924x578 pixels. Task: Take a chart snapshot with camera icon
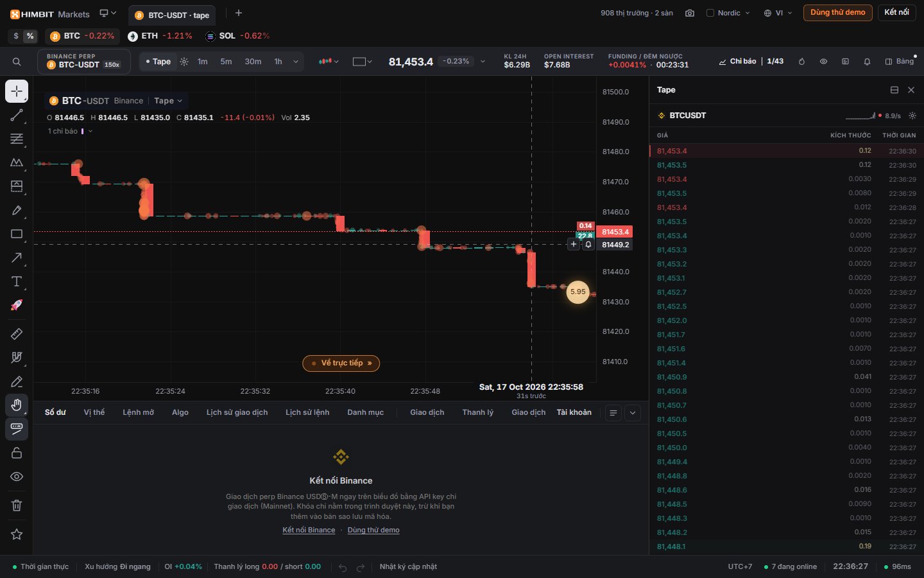click(x=690, y=13)
